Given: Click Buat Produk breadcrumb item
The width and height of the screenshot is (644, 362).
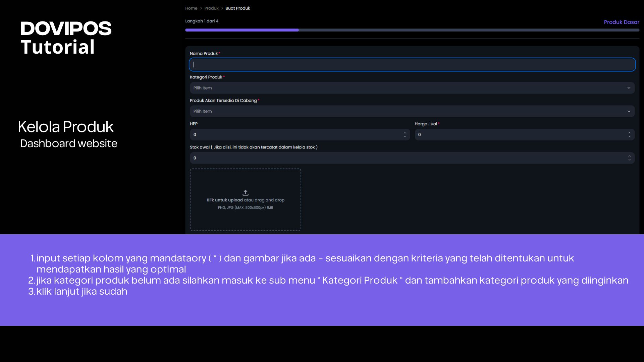Looking at the screenshot, I should pyautogui.click(x=237, y=8).
